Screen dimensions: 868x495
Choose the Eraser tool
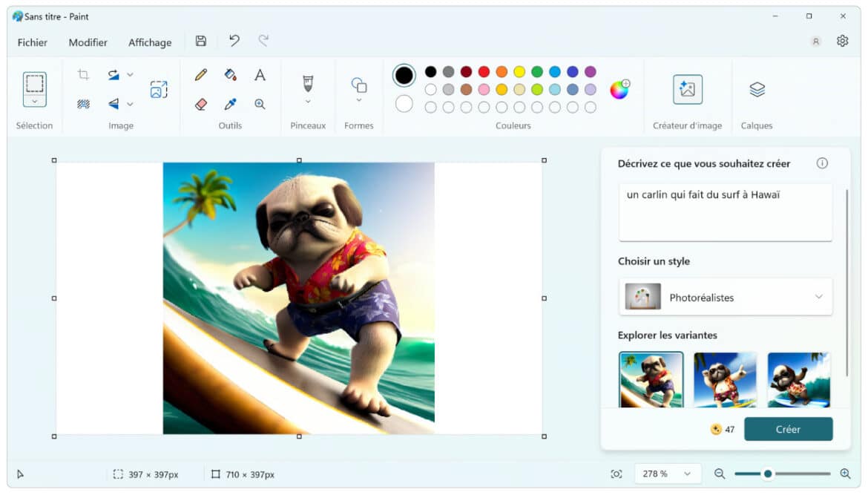tap(200, 105)
